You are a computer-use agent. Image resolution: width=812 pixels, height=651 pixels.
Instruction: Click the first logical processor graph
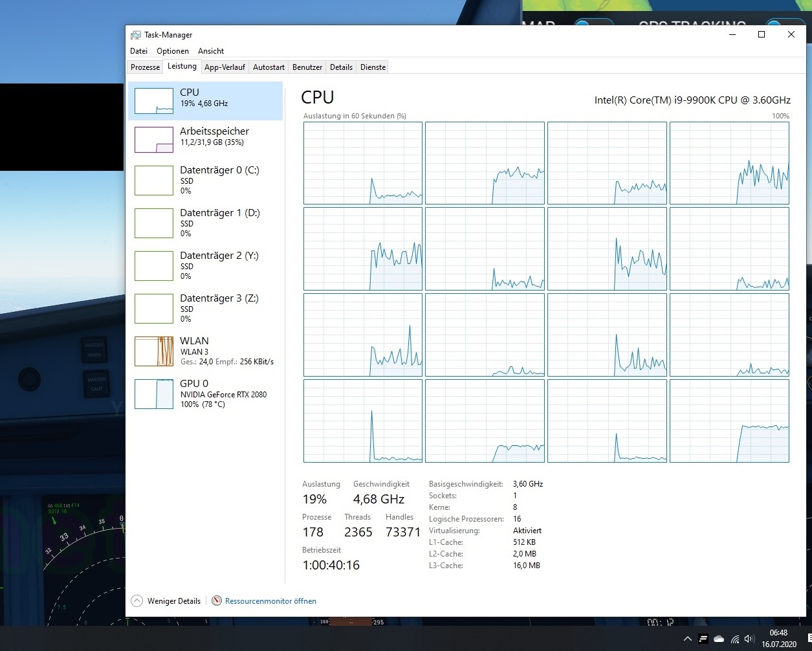pos(363,163)
